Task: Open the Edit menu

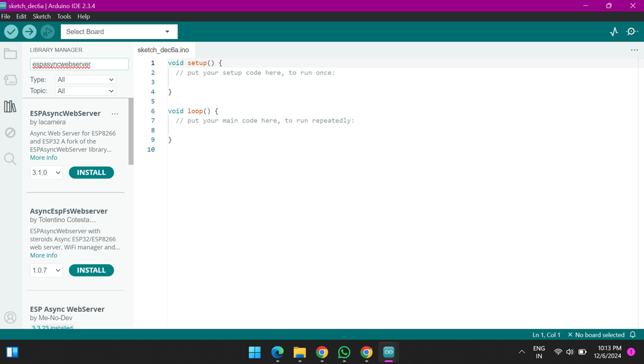Action: coord(21,16)
